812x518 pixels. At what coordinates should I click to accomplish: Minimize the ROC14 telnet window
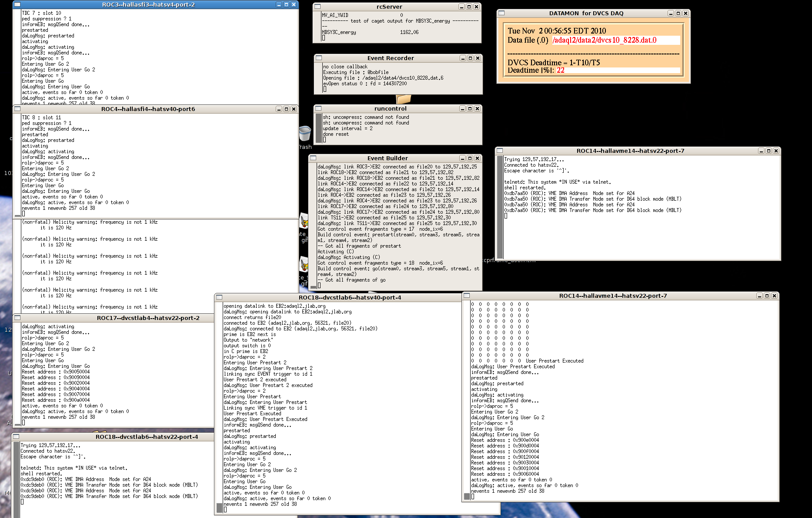click(x=761, y=151)
